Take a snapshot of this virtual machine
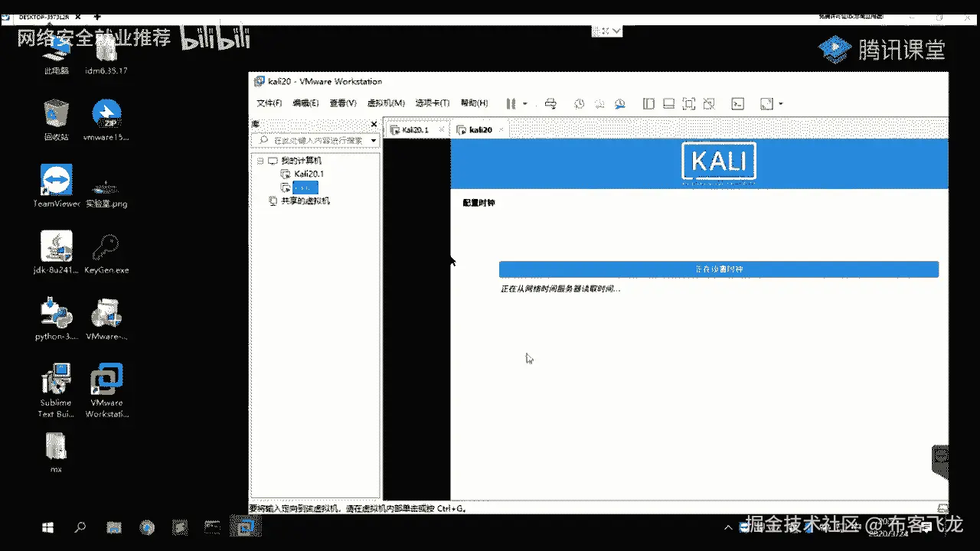The height and width of the screenshot is (551, 980). [x=580, y=103]
